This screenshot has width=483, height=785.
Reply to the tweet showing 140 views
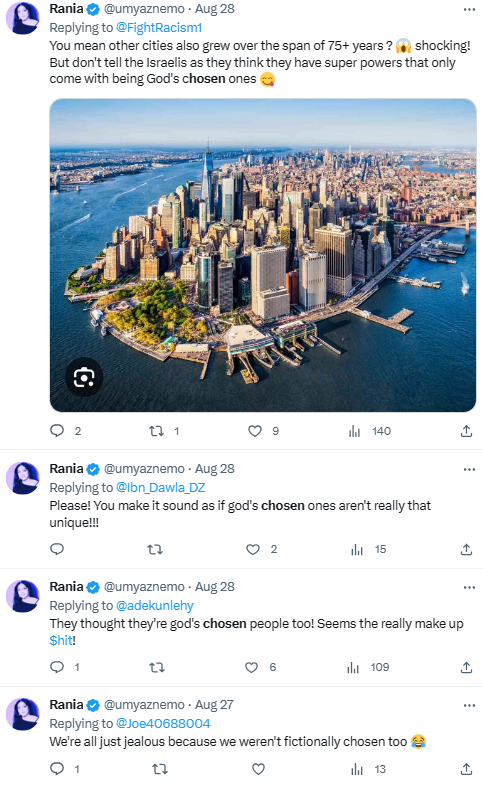57,431
